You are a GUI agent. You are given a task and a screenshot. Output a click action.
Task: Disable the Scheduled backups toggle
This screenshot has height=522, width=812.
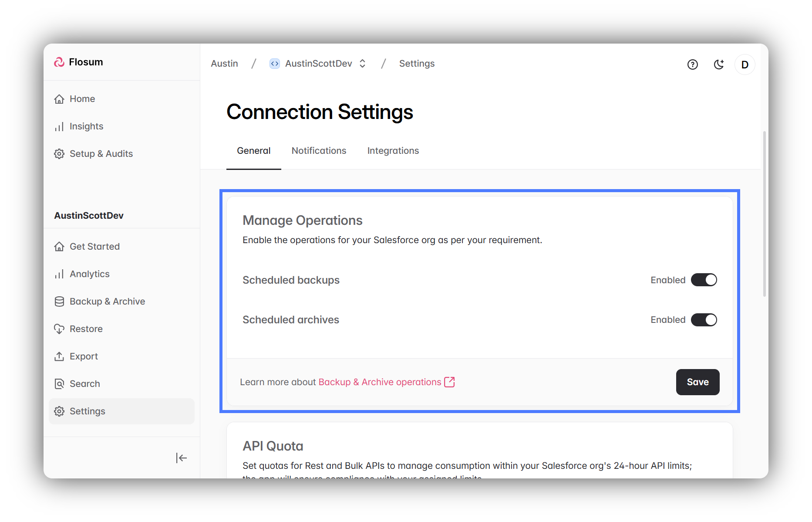click(x=704, y=280)
